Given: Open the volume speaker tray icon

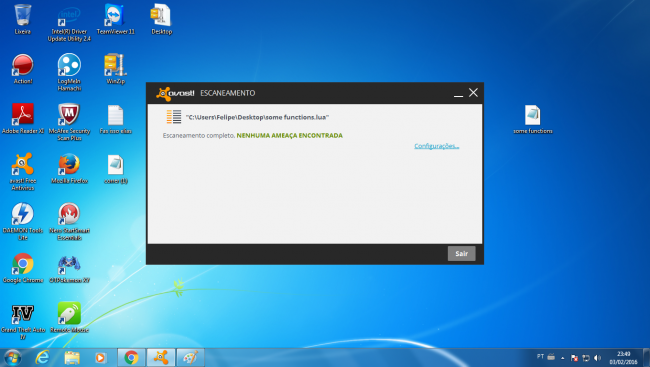Looking at the screenshot, I should click(x=597, y=358).
